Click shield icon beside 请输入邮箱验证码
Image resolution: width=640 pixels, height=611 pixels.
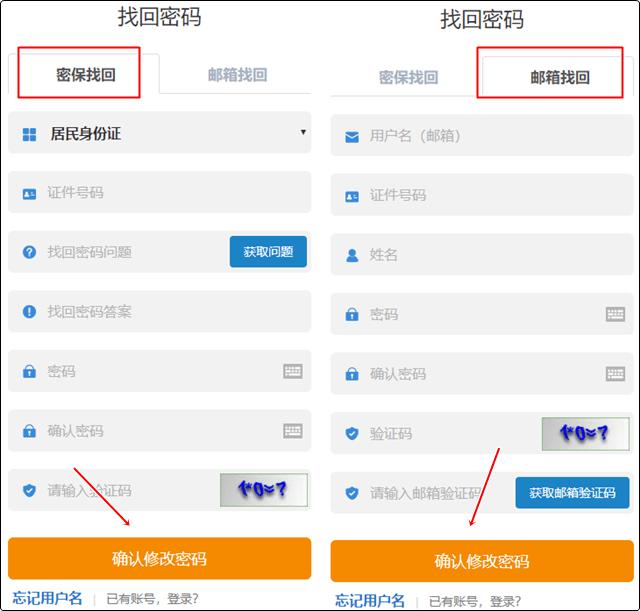tap(352, 493)
